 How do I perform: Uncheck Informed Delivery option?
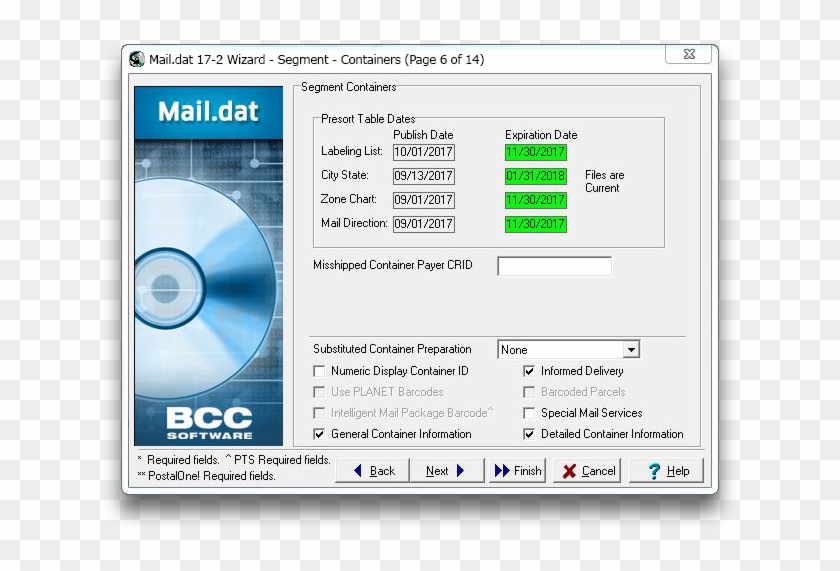529,371
